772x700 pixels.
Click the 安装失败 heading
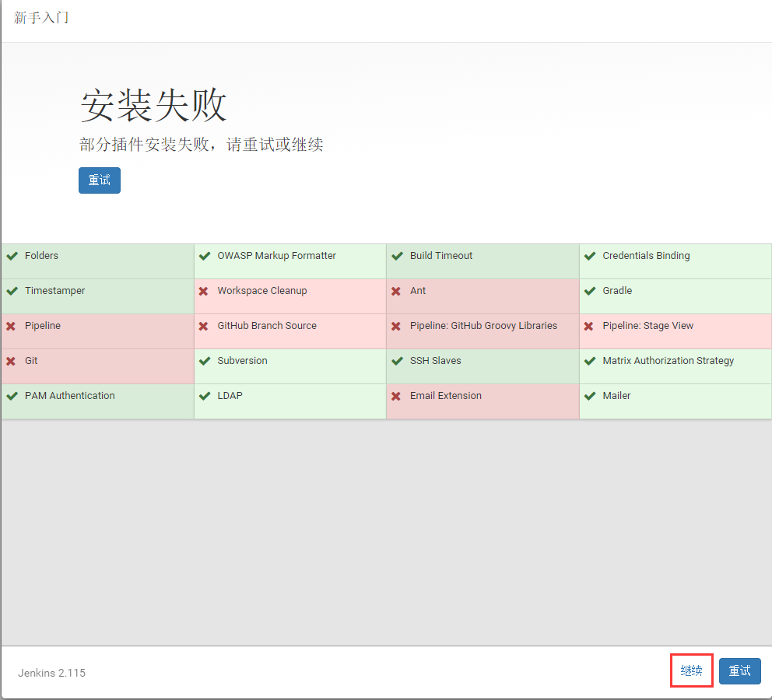click(153, 105)
